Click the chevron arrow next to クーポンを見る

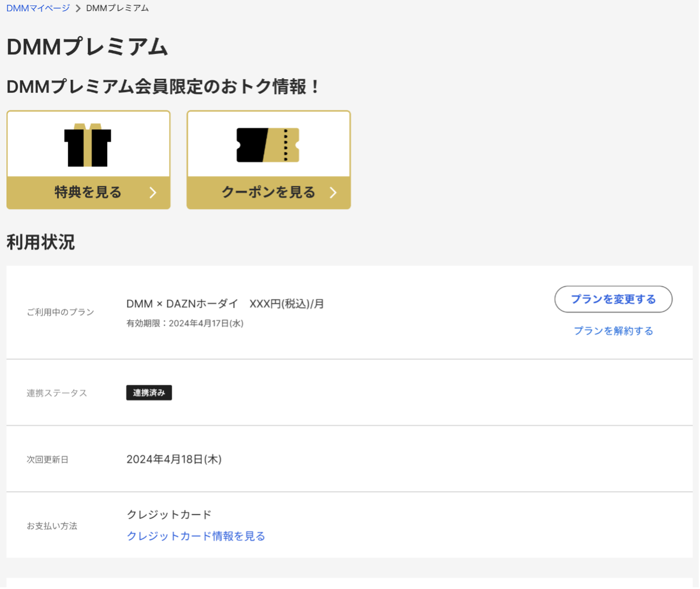coord(334,192)
